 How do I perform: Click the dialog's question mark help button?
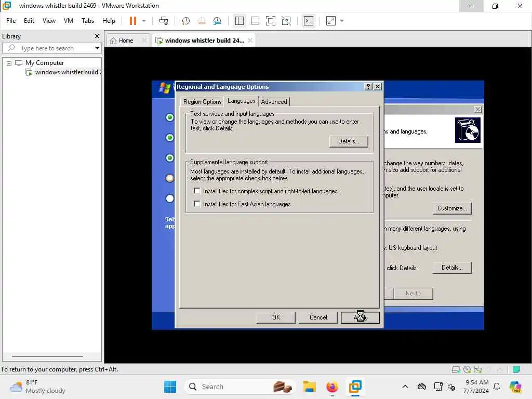368,87
